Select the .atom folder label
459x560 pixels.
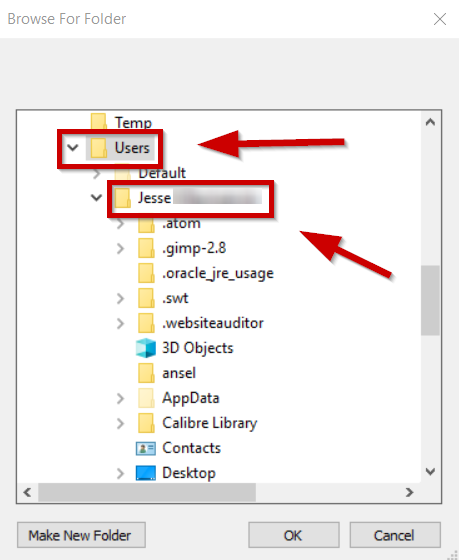[181, 223]
